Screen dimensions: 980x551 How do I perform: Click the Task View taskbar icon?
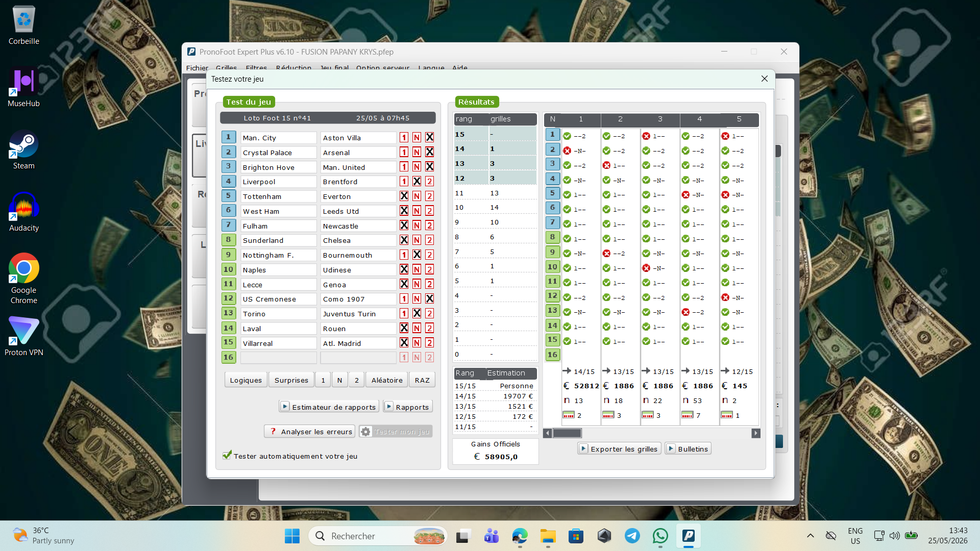pyautogui.click(x=463, y=536)
